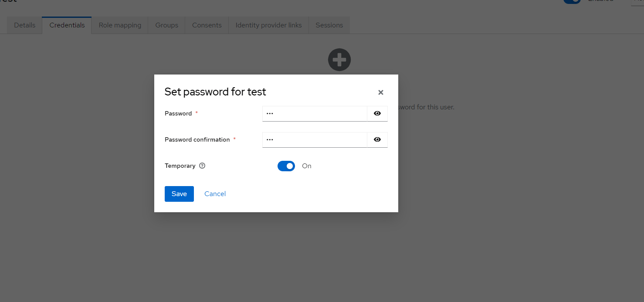644x302 pixels.
Task: Cancel the password change
Action: pyautogui.click(x=215, y=193)
